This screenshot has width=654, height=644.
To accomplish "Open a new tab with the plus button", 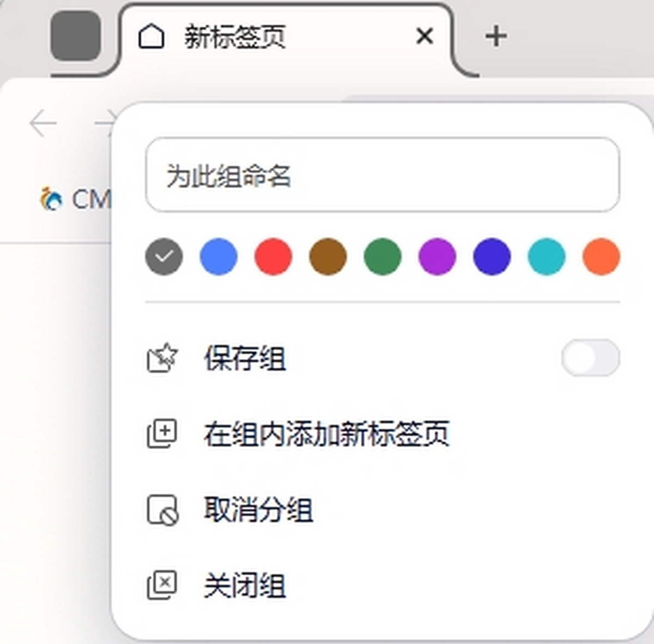I will 495,36.
